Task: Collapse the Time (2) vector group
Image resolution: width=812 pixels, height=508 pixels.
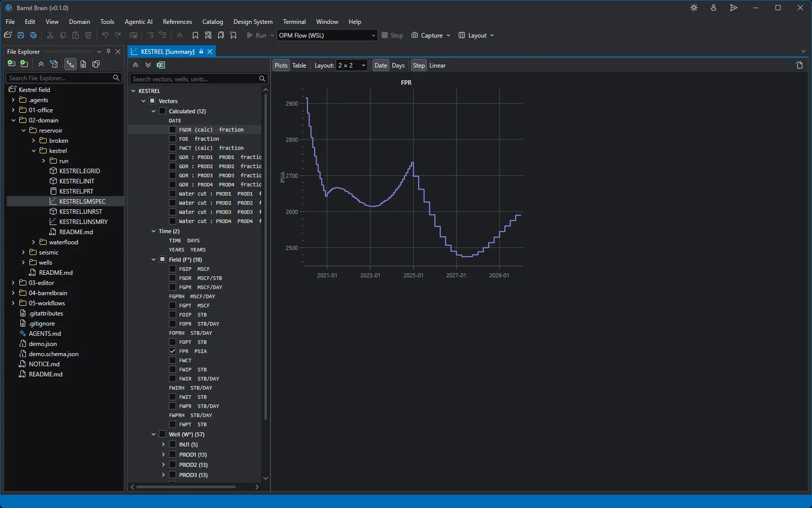Action: point(153,231)
